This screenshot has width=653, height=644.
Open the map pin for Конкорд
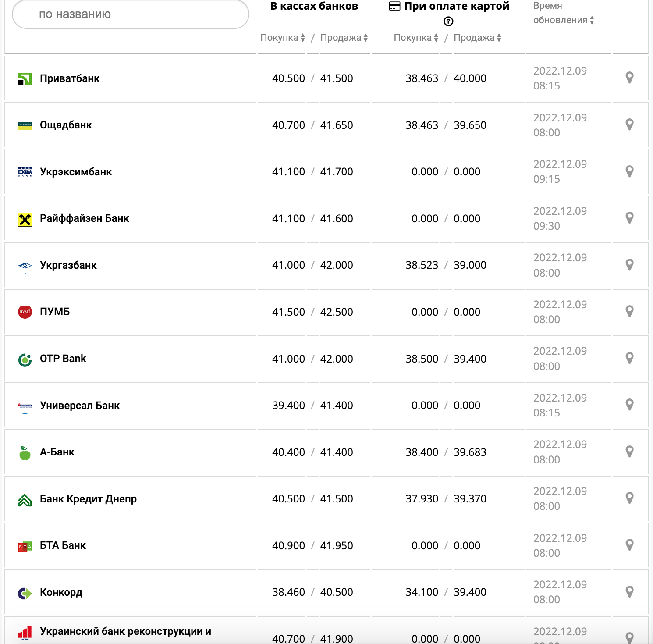[x=629, y=592]
